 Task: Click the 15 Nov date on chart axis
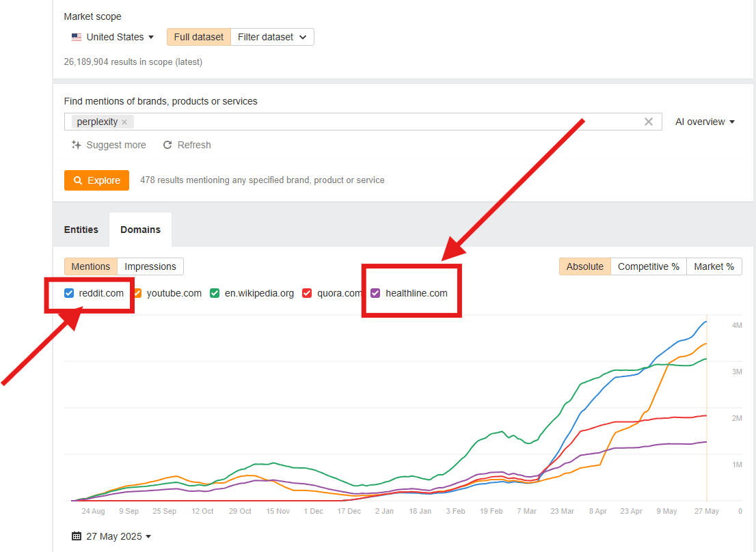pos(278,511)
